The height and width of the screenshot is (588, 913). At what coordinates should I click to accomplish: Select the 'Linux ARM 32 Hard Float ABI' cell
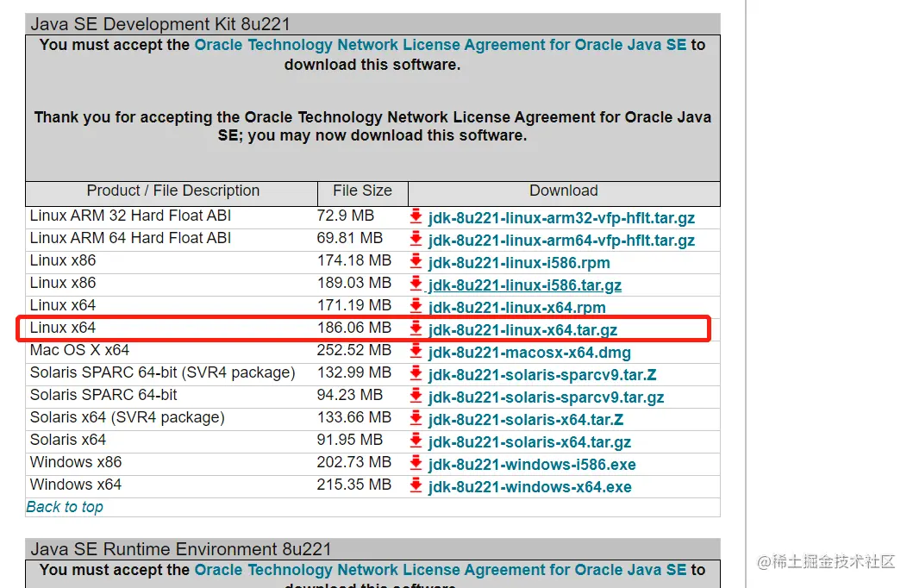(x=130, y=216)
